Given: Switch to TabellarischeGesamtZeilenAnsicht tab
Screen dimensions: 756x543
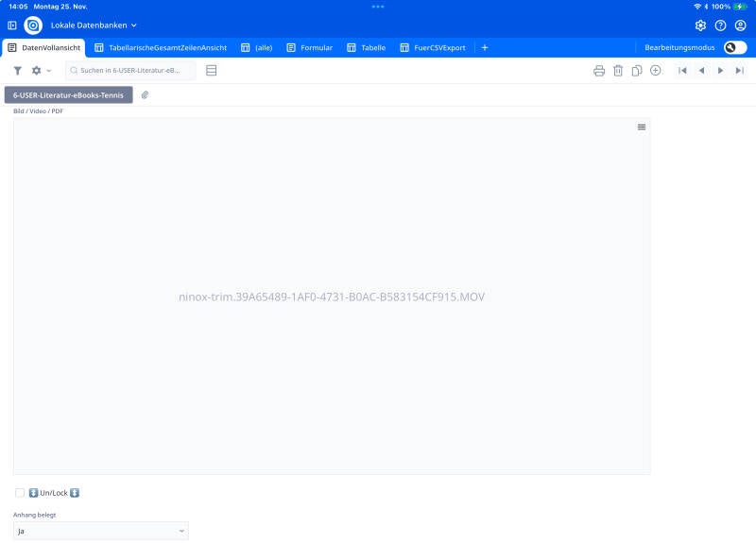Looking at the screenshot, I should pyautogui.click(x=161, y=48).
